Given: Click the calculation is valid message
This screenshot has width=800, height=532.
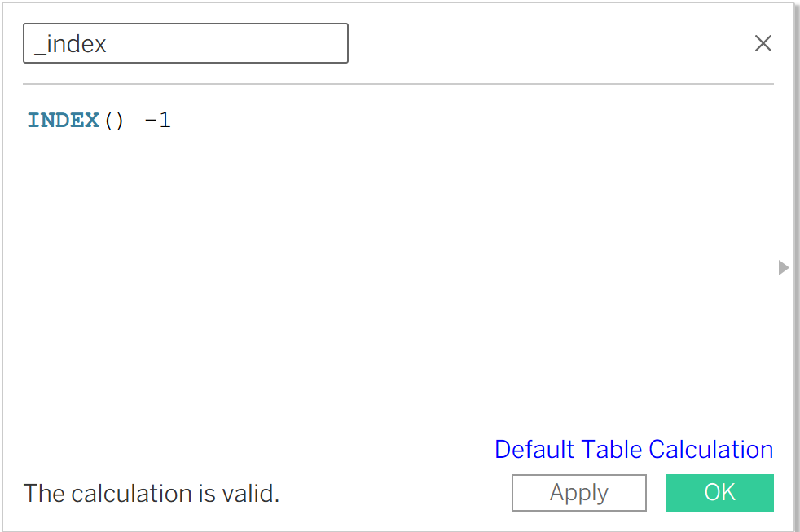Looking at the screenshot, I should [152, 493].
